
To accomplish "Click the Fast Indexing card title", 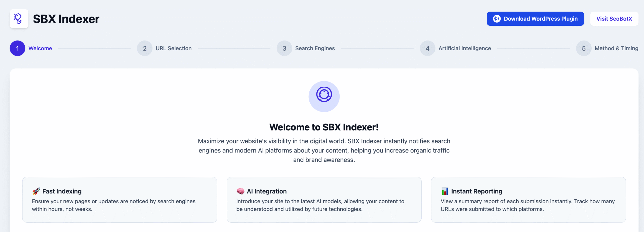I will click(x=62, y=191).
